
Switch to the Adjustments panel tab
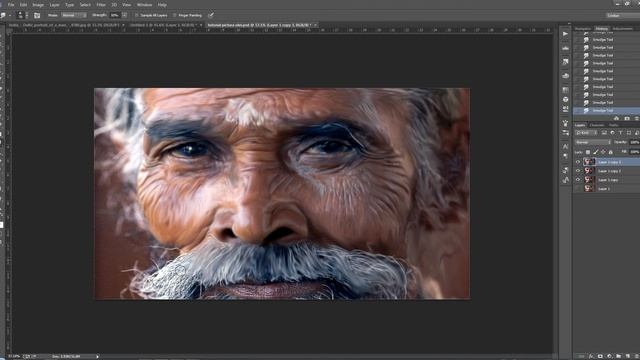coord(622,29)
